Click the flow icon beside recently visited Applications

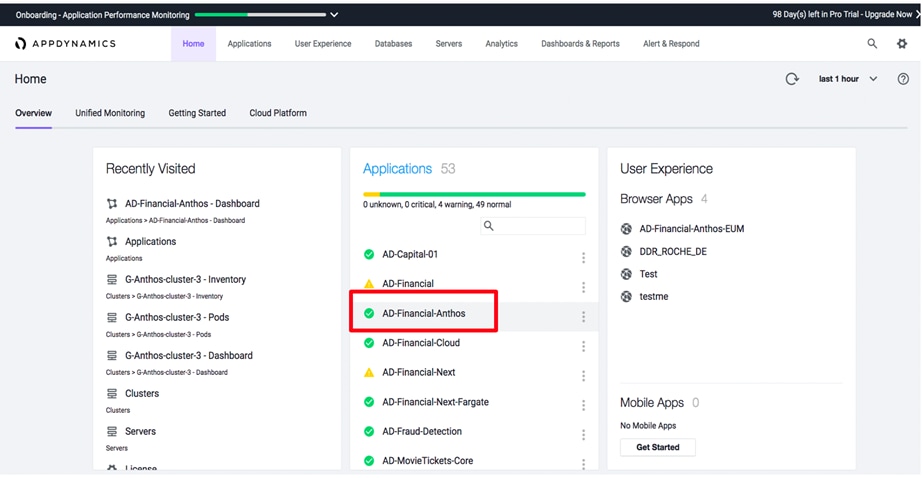coord(112,241)
